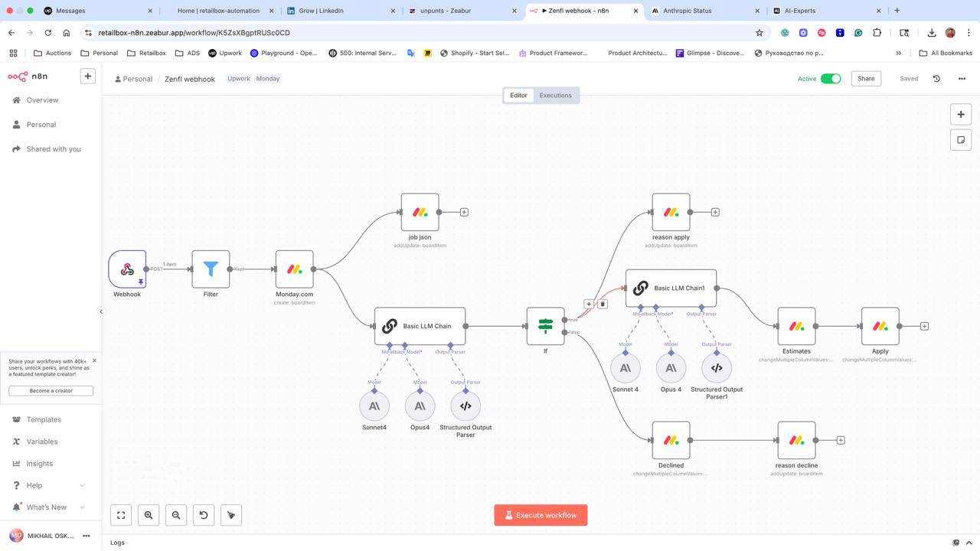Click the Execute workflow button
Image resolution: width=980 pixels, height=551 pixels.
click(x=541, y=515)
